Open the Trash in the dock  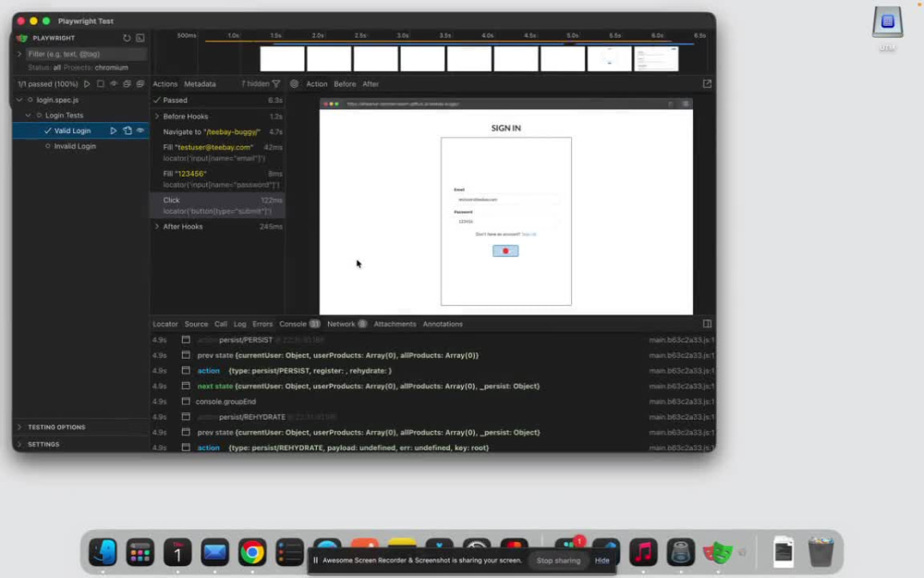[x=821, y=551]
